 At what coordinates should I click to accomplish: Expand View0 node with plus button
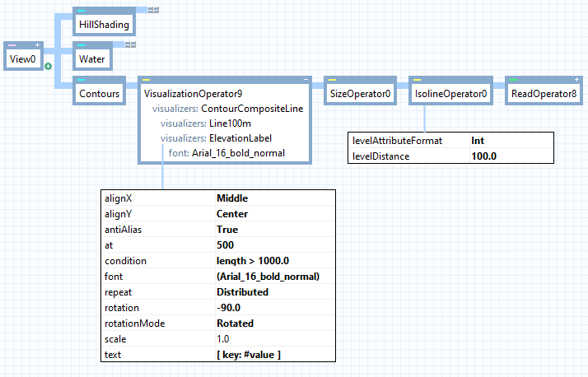click(x=37, y=44)
